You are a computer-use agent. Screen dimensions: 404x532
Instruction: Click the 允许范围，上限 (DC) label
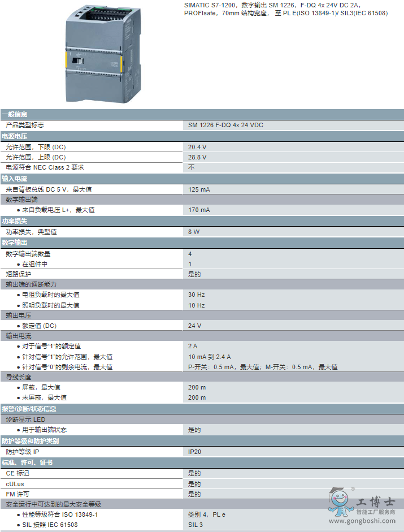[36, 157]
